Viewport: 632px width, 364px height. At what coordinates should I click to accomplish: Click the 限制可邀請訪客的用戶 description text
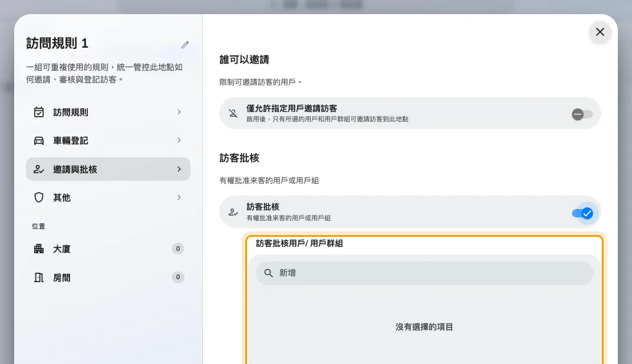[x=261, y=82]
